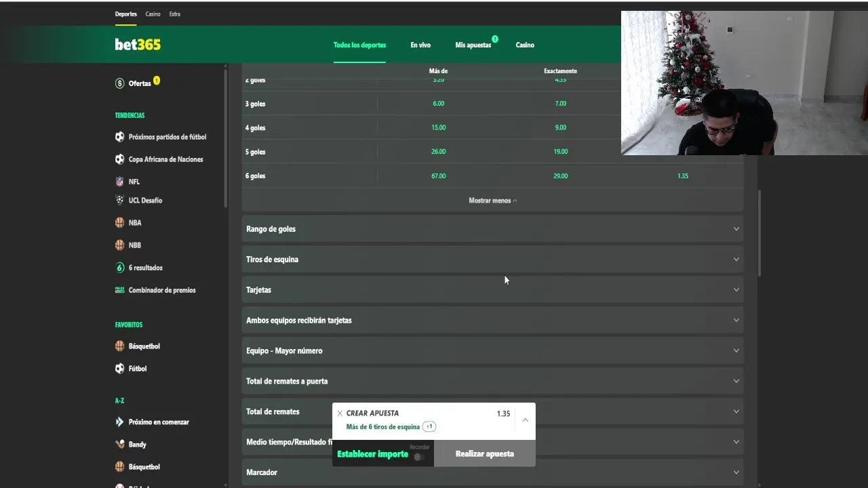Expand the Tarjetas market section
868x488 pixels.
[493, 290]
